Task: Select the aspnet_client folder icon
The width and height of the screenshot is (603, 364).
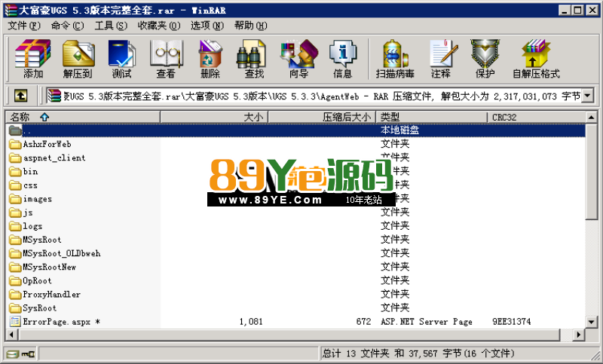Action: click(x=15, y=158)
